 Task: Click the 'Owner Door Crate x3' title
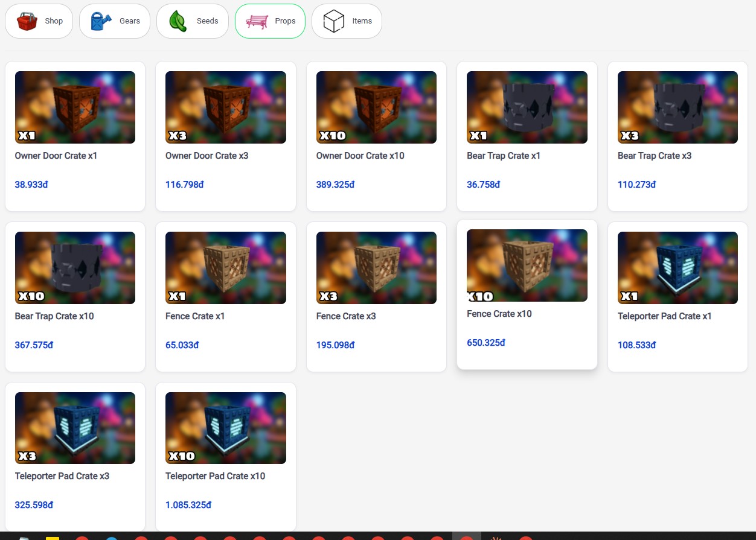point(207,156)
